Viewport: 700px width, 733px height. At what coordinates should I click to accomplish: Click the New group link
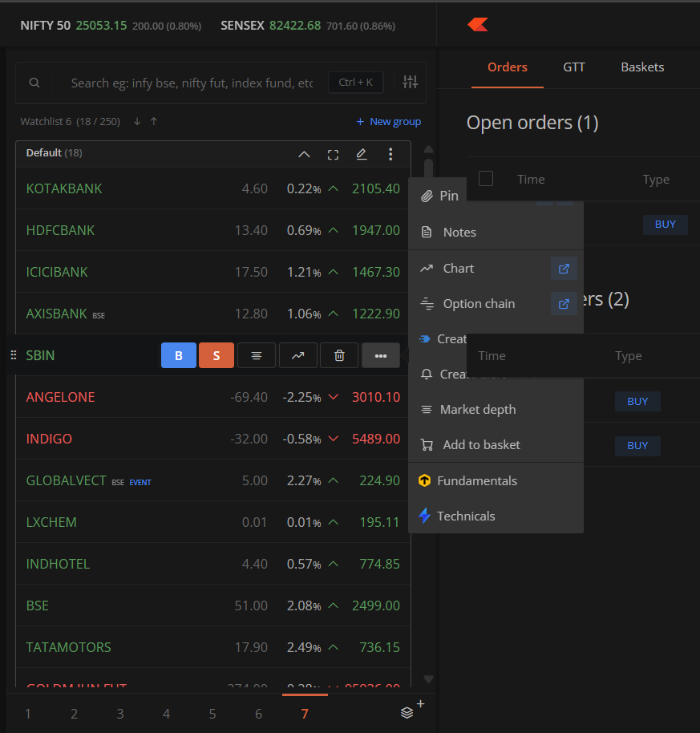coord(389,122)
